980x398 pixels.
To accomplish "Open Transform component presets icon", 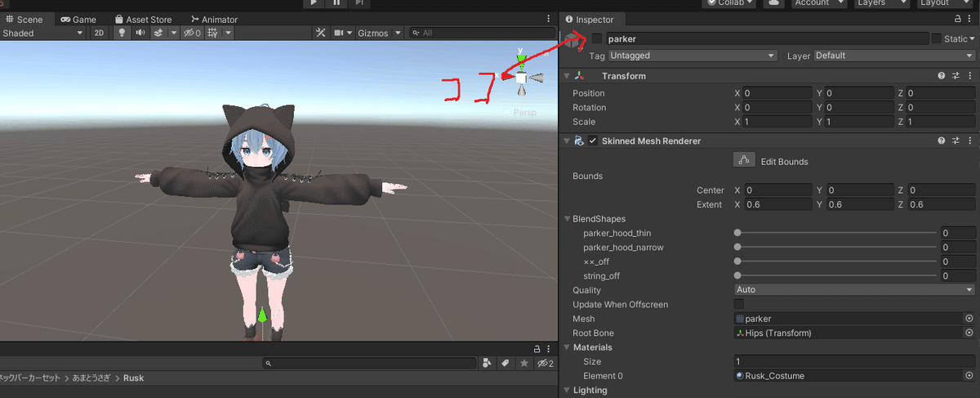I will click(956, 76).
